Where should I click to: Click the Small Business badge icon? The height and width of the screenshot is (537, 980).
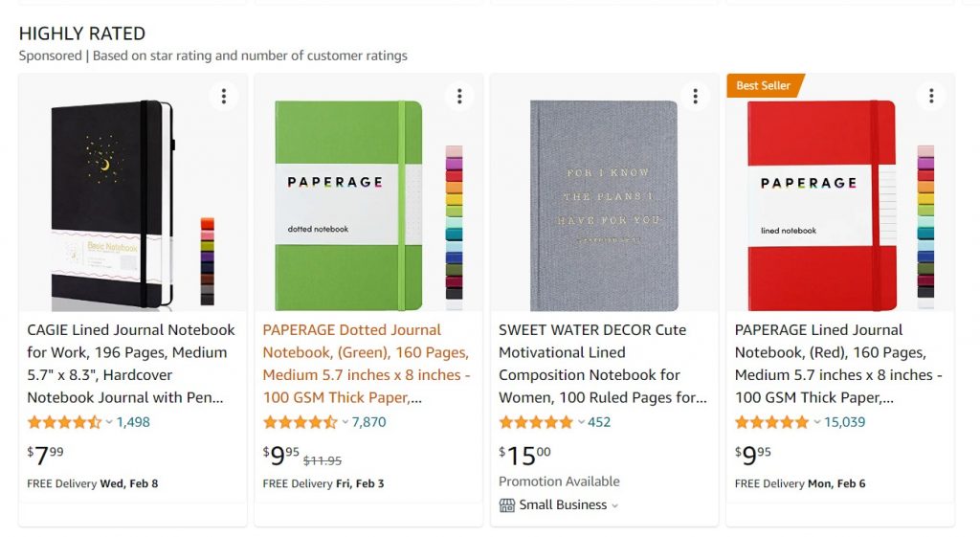[507, 505]
